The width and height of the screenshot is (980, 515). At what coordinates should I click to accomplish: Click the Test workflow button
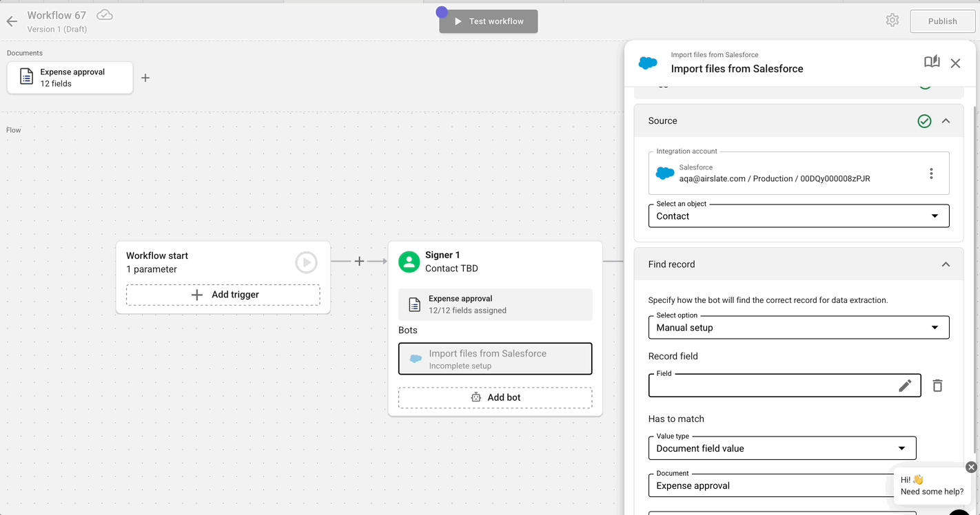tap(488, 21)
